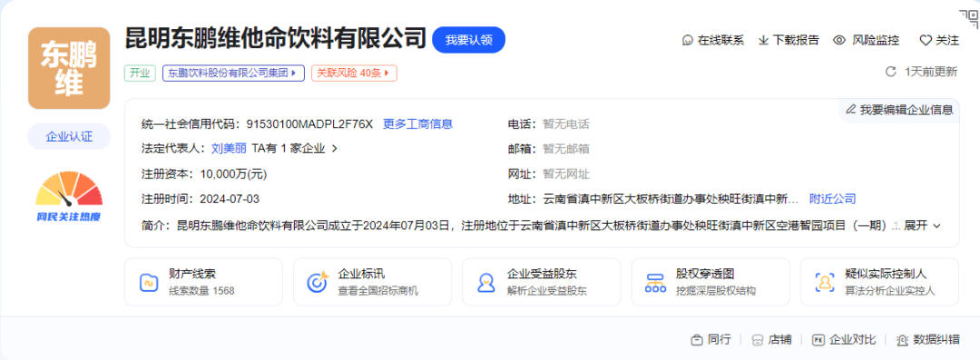Click the 查看全国招标商机 subtitle
The image size is (980, 360).
(x=377, y=291)
